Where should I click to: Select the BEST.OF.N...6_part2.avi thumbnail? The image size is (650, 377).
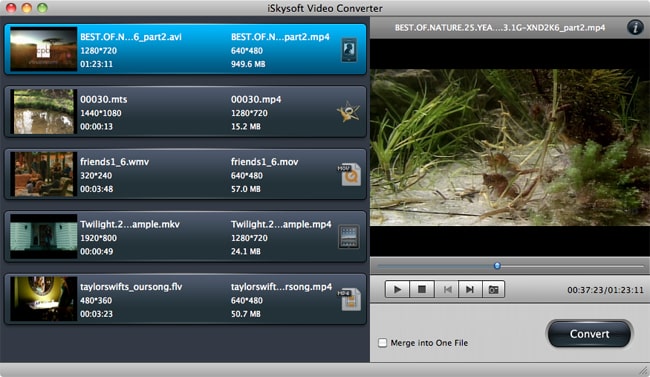coord(44,49)
